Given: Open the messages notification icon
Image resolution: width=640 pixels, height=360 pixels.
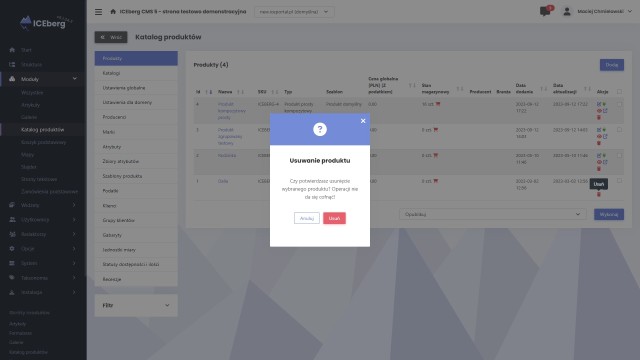Looking at the screenshot, I should (545, 11).
